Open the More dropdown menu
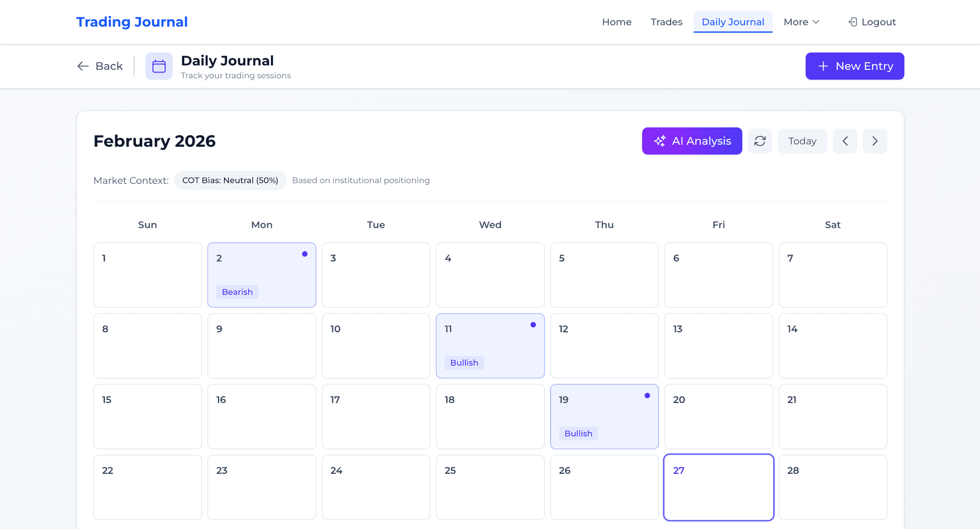Screen dimensions: 980x529 point(800,21)
